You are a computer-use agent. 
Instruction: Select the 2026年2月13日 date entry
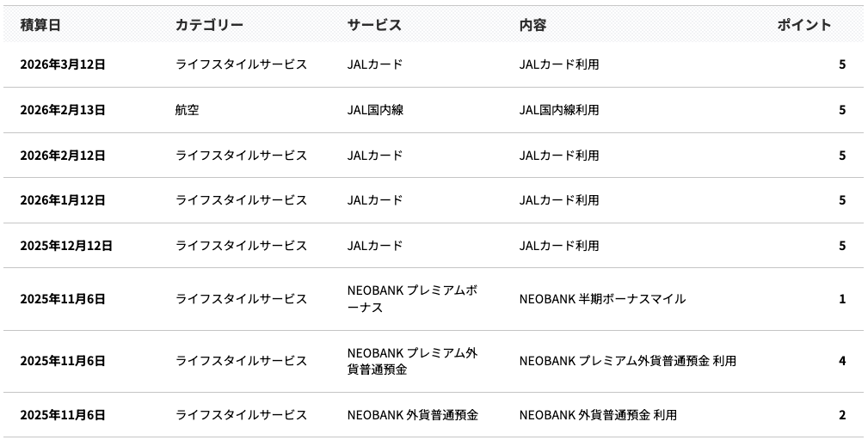(x=63, y=110)
